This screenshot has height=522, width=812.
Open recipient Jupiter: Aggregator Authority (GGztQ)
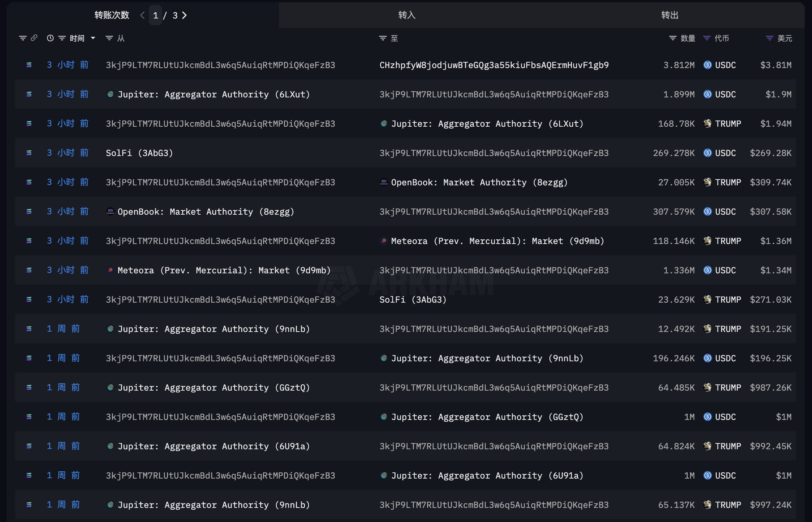[x=487, y=417]
